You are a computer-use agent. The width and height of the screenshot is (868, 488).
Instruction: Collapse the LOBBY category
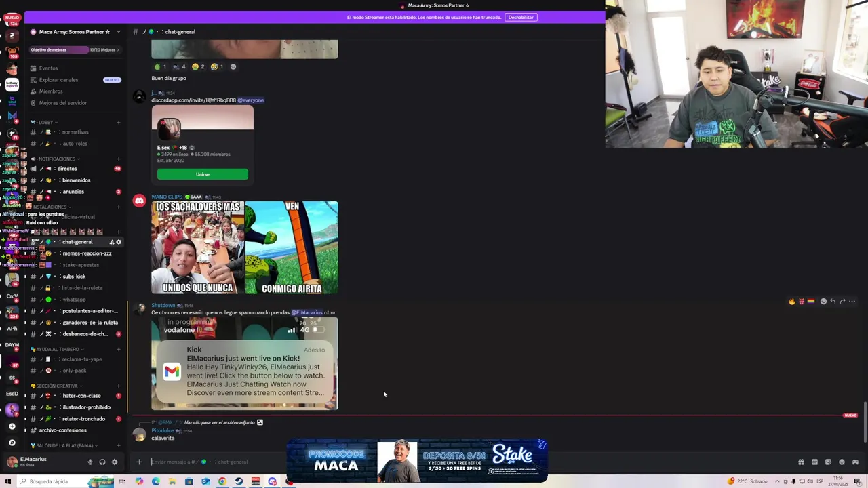(x=45, y=123)
